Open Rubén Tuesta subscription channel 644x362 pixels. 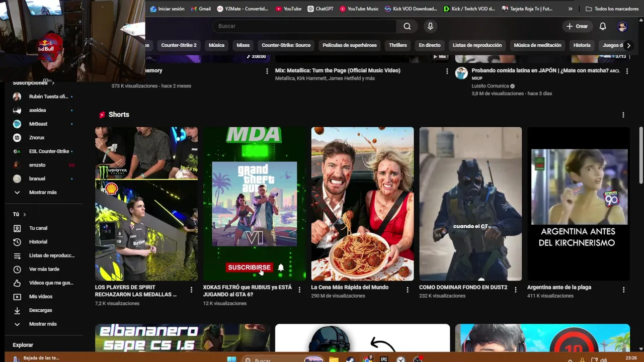(44, 97)
